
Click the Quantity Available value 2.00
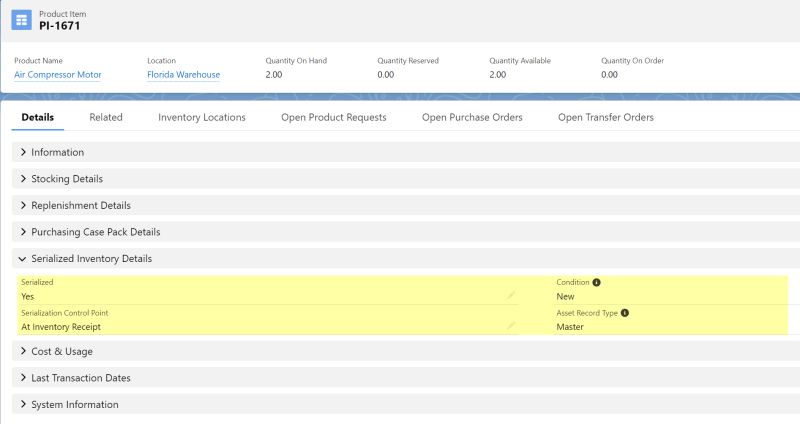pyautogui.click(x=497, y=74)
